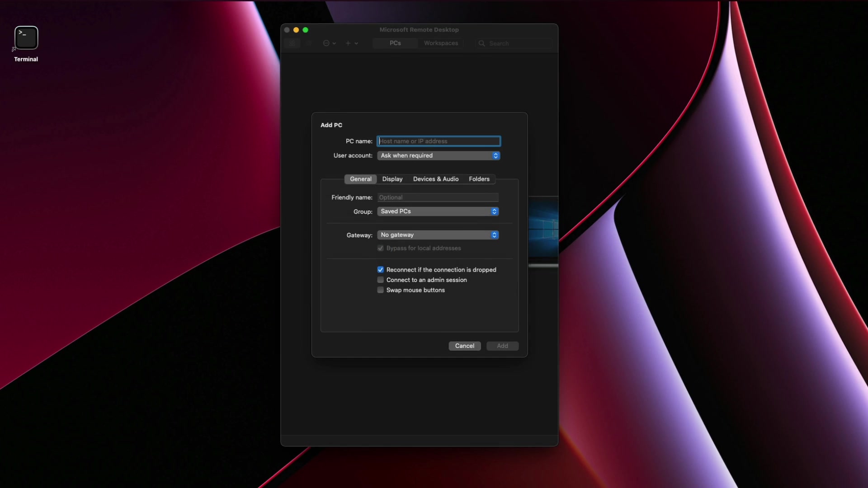
Task: Open the Terminal desktop icon
Action: tap(26, 38)
